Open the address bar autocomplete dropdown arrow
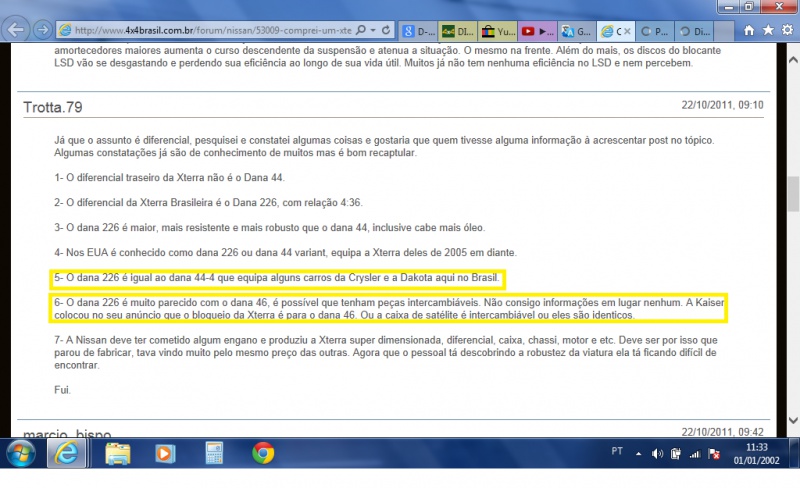800x488 pixels. coord(373,30)
